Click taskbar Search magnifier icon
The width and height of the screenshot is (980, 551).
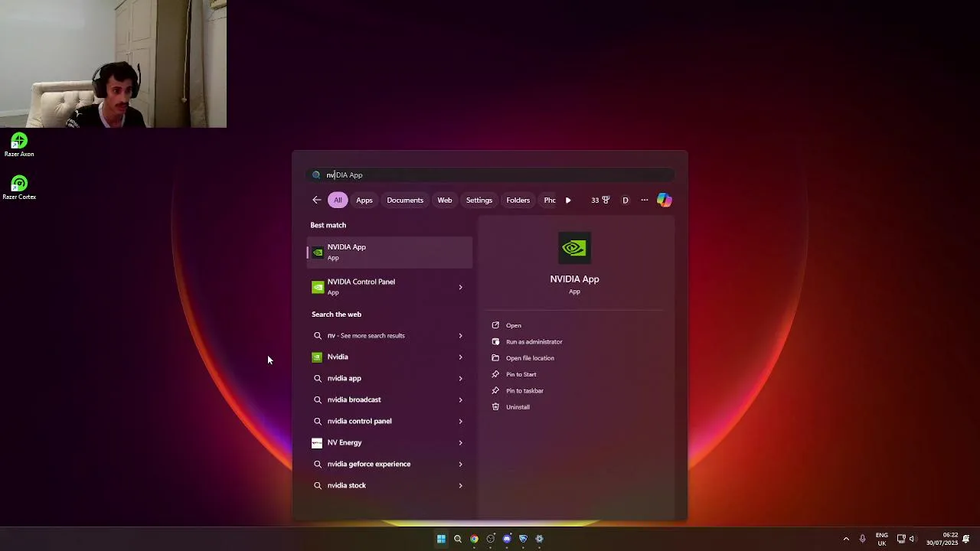pos(458,539)
